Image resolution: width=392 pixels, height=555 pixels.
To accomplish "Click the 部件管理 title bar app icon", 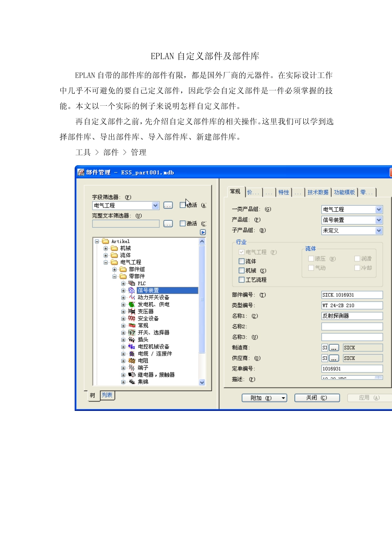I will click(x=81, y=172).
